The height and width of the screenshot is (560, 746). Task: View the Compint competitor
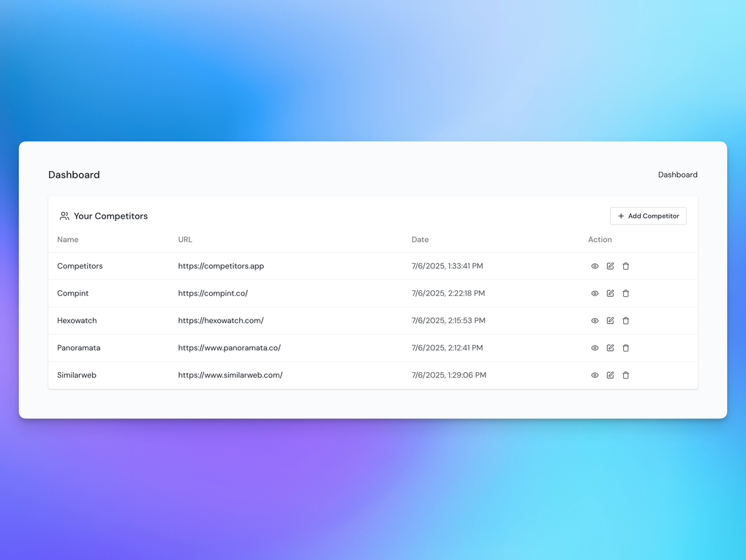click(x=595, y=293)
